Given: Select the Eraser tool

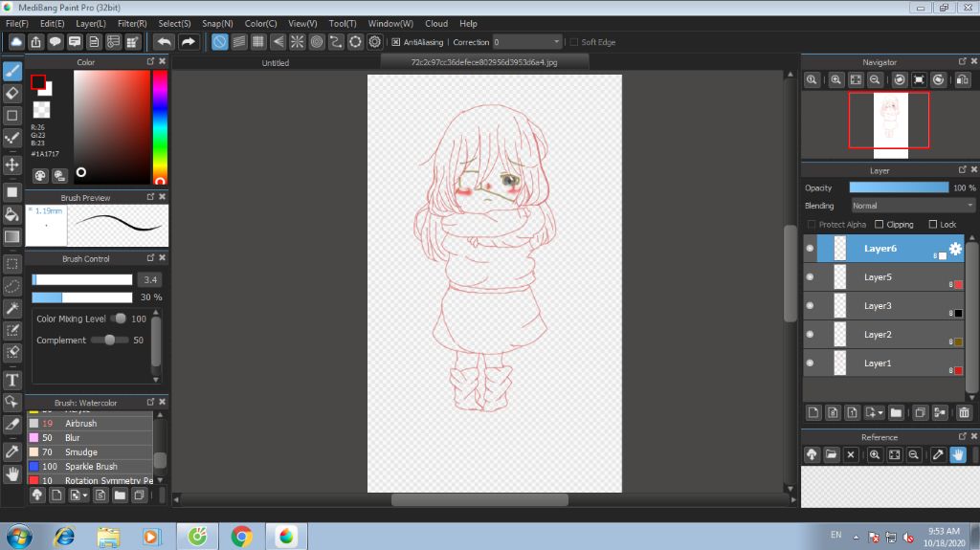Looking at the screenshot, I should click(x=11, y=93).
